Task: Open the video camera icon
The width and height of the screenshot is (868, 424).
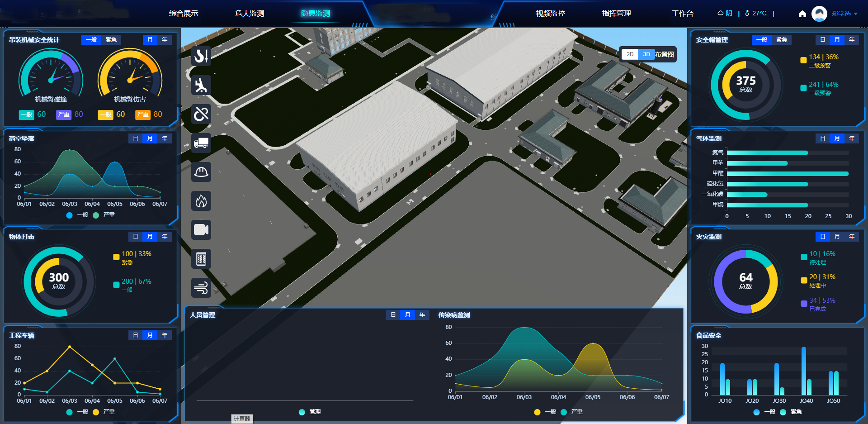Action: pyautogui.click(x=201, y=230)
